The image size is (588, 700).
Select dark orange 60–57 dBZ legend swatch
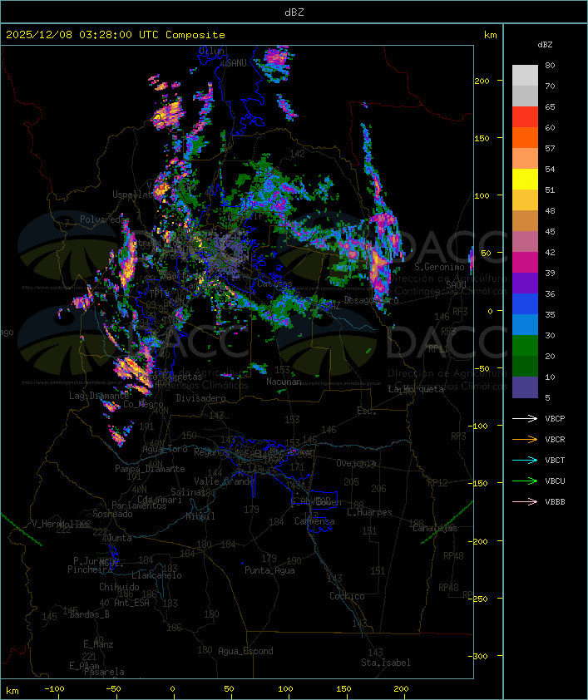point(525,137)
